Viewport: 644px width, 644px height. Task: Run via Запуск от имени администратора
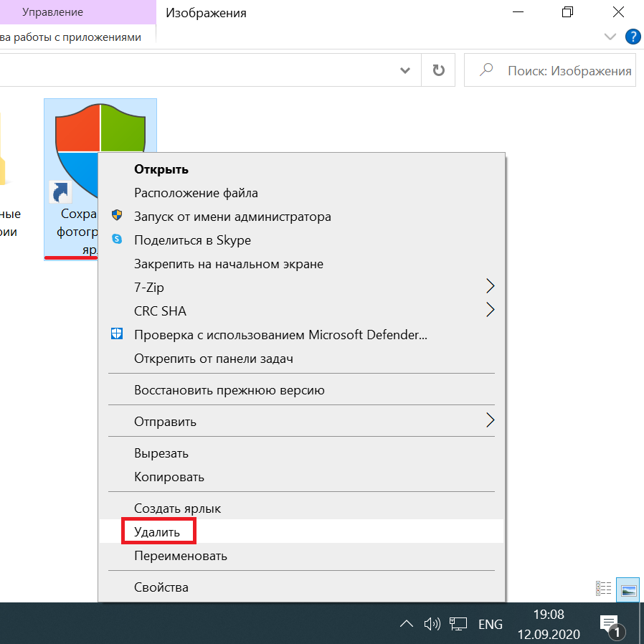pyautogui.click(x=301, y=217)
